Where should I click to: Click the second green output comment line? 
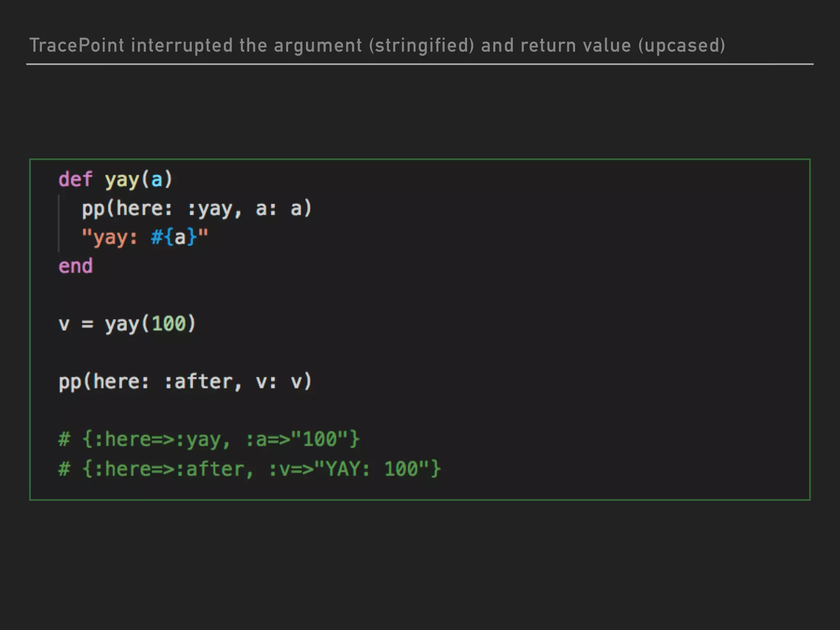[249, 469]
